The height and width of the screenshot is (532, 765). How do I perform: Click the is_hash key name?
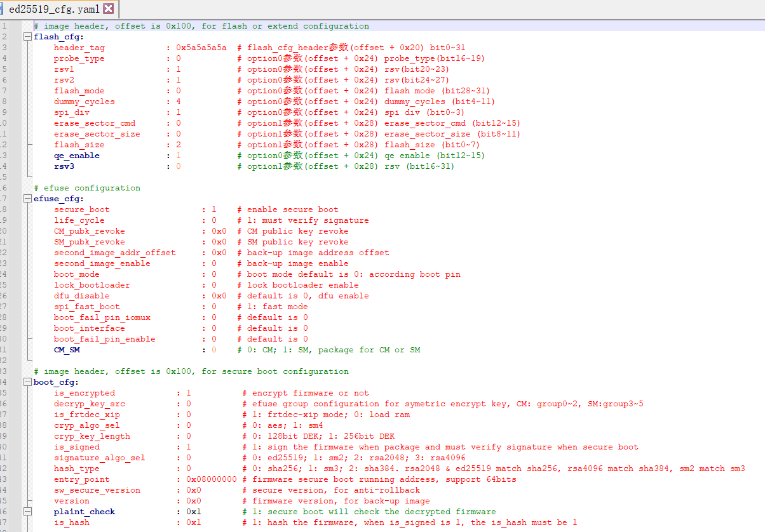click(x=72, y=522)
